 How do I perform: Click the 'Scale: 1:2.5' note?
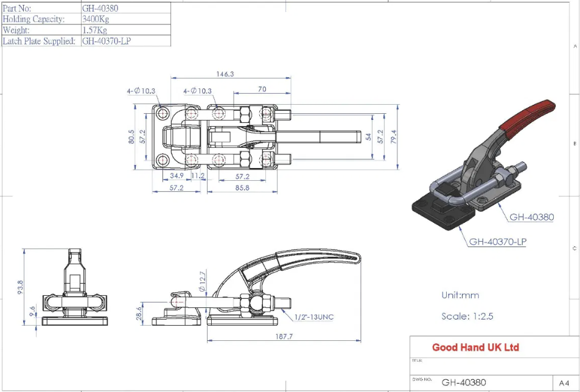click(467, 316)
